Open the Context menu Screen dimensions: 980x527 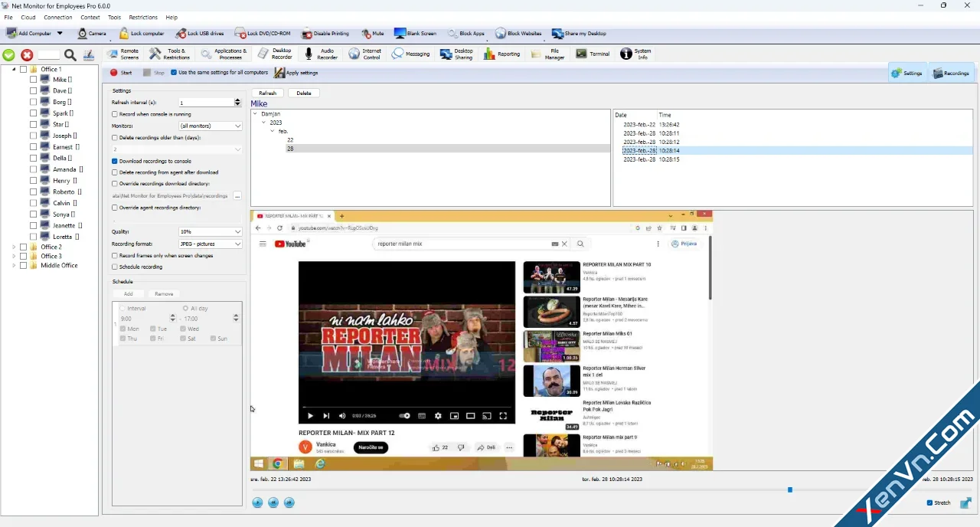click(x=90, y=17)
